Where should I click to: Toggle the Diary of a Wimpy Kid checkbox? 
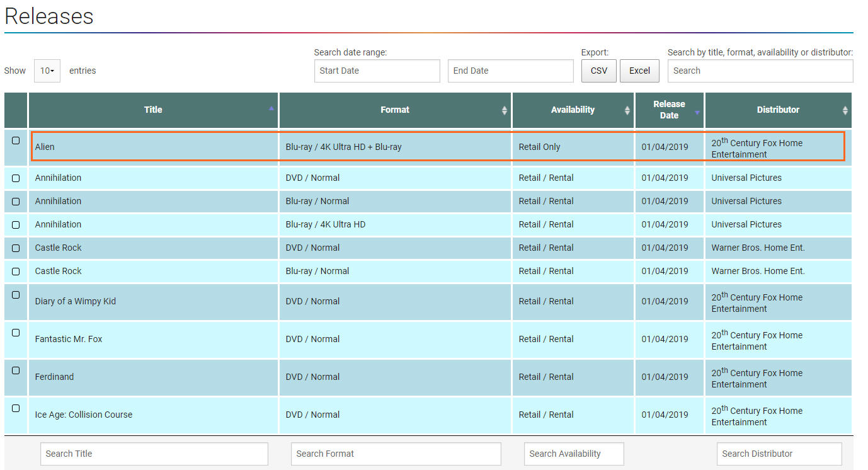(16, 295)
